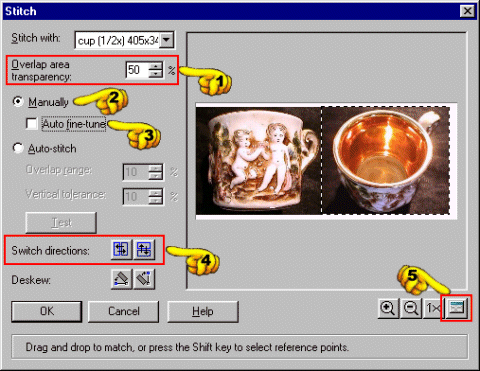The height and width of the screenshot is (371, 480).
Task: Click the OK button
Action: [x=47, y=311]
